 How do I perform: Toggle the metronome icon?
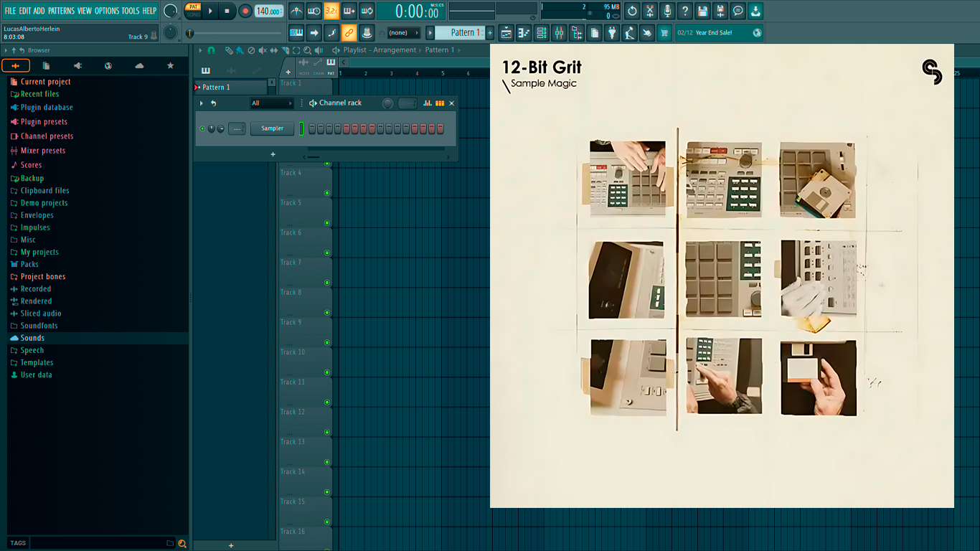click(296, 11)
